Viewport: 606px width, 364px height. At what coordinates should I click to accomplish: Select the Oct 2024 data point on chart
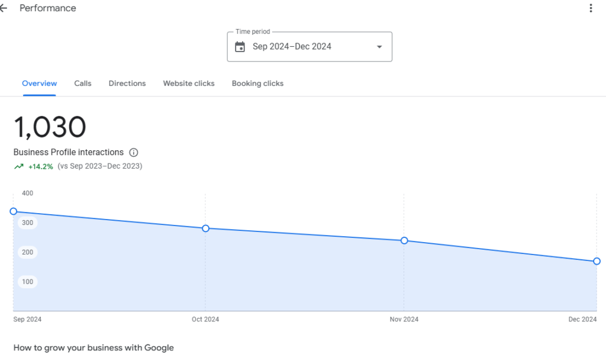pos(205,228)
